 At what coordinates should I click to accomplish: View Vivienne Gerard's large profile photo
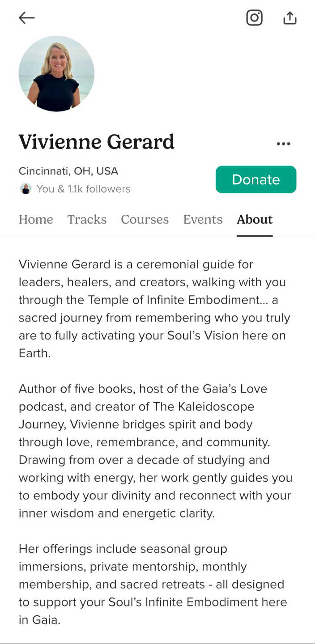(x=56, y=73)
